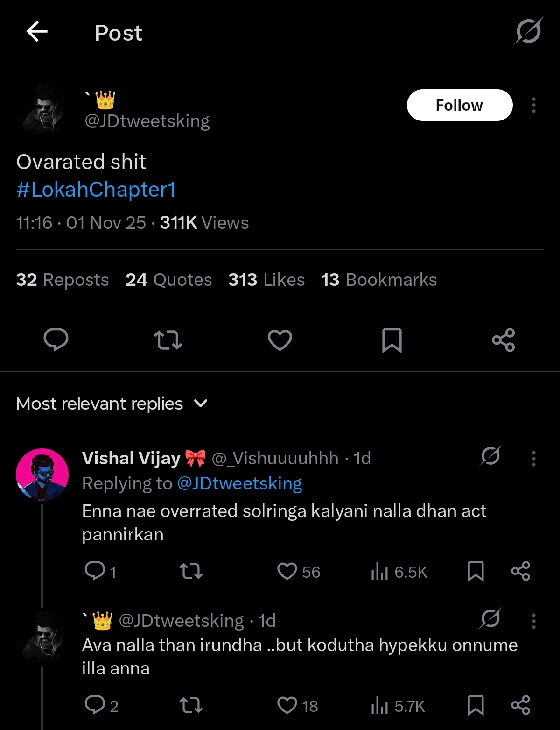560x730 pixels.
Task: Repost the Ovarated shit post
Action: point(168,340)
